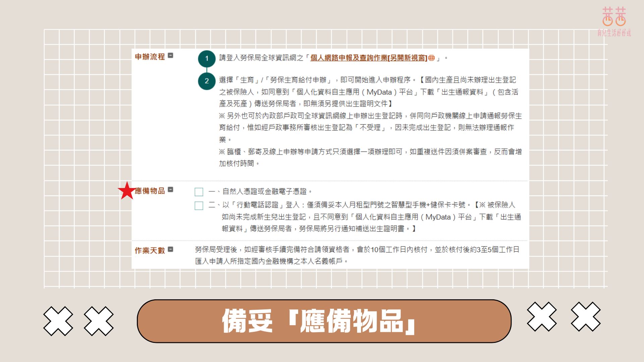Viewport: 644px width, 362px height.
Task: Click the collapse icon next to 作業天數
Action: pos(170,249)
